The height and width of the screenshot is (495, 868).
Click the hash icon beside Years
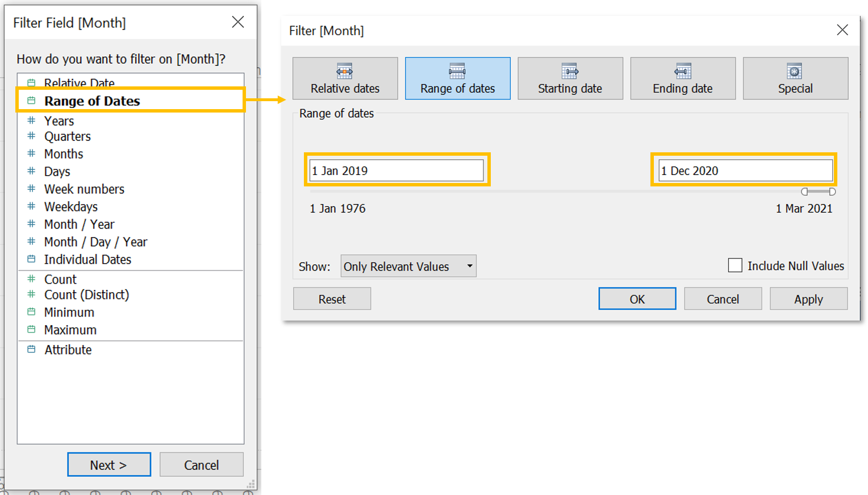click(32, 120)
